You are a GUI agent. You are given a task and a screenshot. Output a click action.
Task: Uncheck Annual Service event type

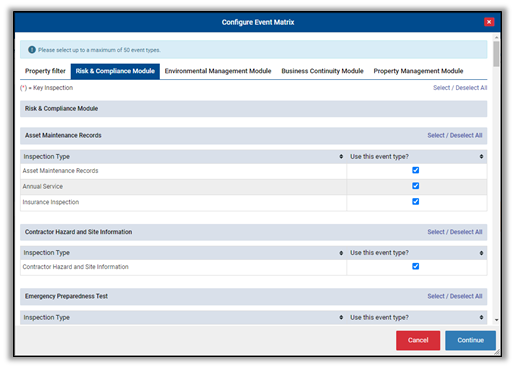415,186
